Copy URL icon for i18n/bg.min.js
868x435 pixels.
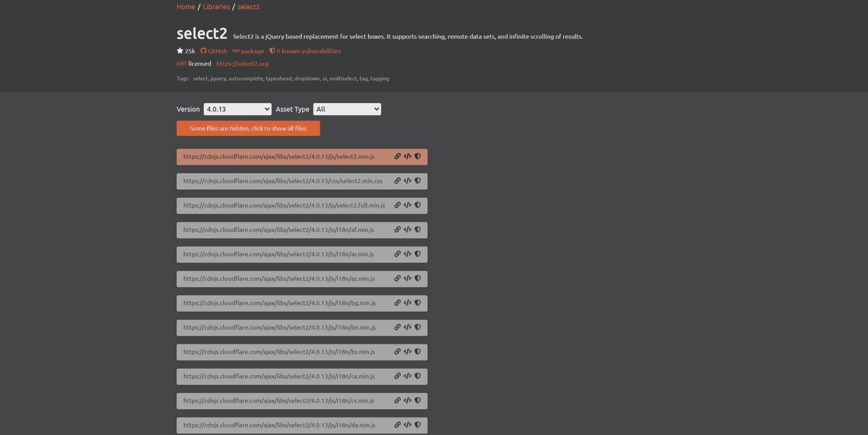click(x=397, y=303)
